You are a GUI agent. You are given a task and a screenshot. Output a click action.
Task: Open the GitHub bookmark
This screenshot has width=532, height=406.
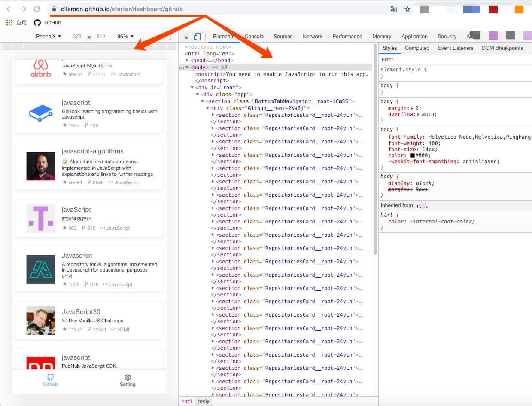[48, 22]
